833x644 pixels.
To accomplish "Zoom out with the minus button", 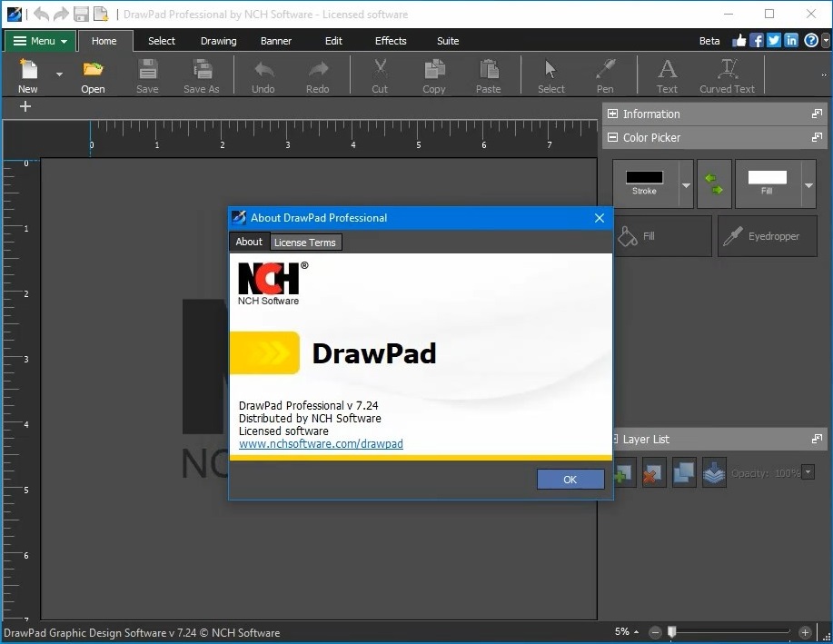I will [x=656, y=632].
